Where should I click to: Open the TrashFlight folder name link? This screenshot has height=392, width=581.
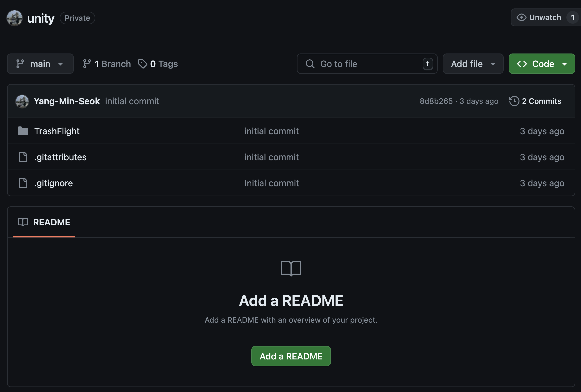(57, 131)
